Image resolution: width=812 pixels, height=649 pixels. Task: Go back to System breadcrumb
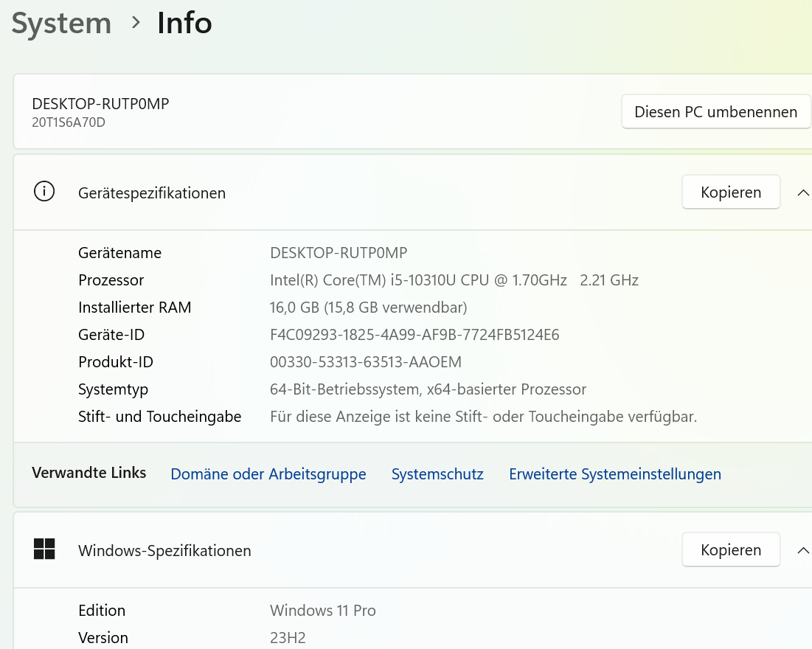[x=62, y=24]
